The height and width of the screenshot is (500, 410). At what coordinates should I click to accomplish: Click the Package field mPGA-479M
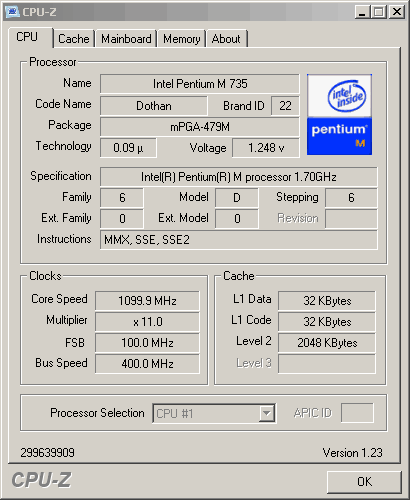click(x=200, y=127)
